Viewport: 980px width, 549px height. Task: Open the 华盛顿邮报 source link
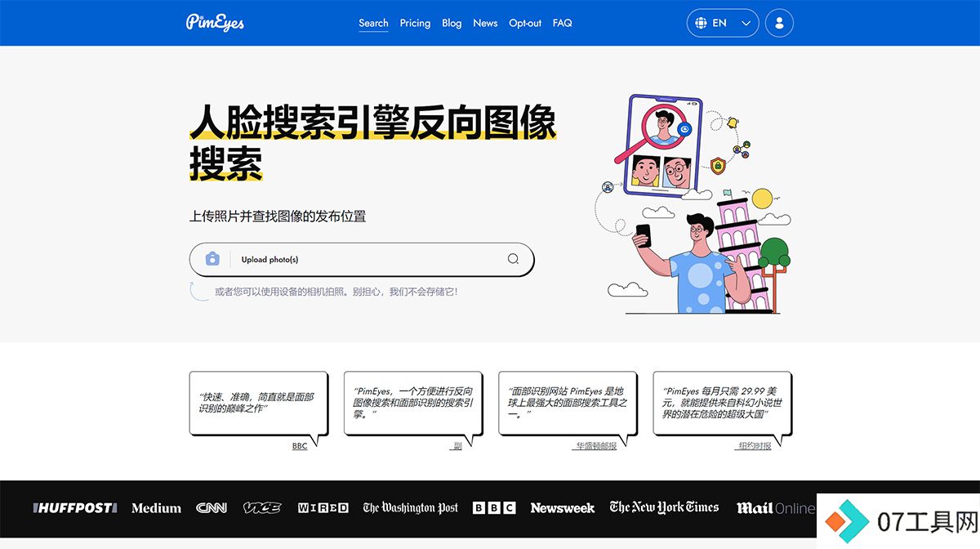click(594, 446)
